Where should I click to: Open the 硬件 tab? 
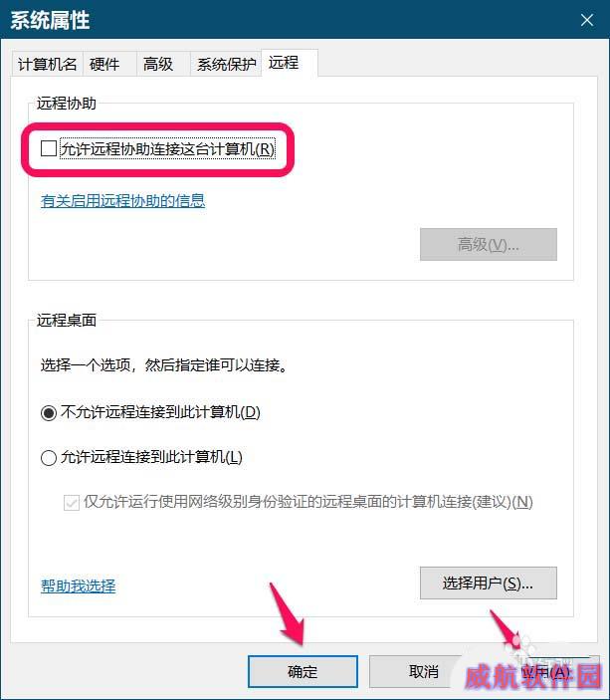104,65
